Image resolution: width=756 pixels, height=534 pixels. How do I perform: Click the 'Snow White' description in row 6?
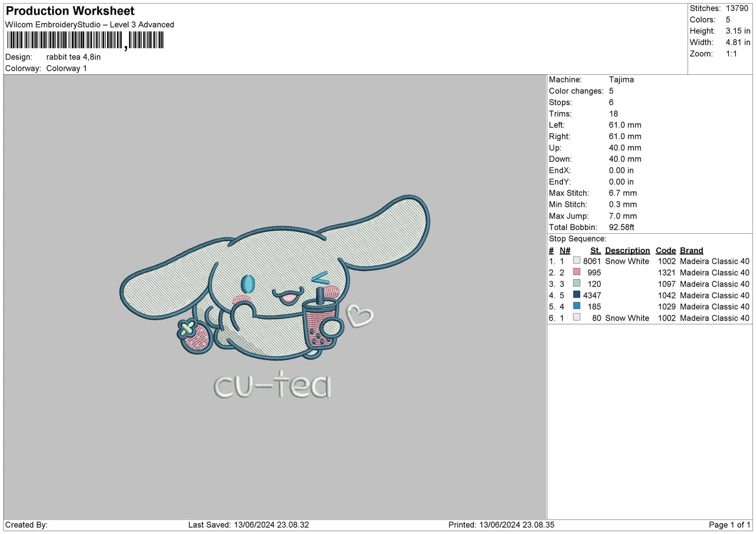click(627, 318)
